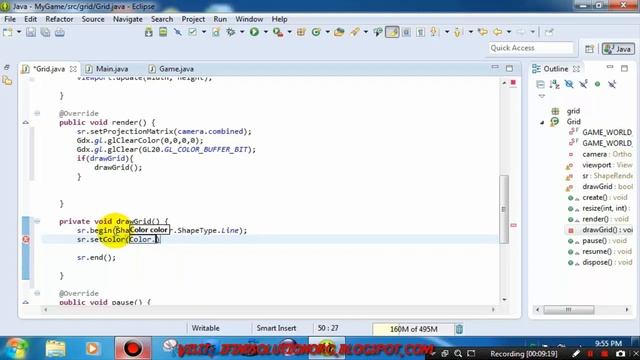640x360 pixels.
Task: Click the New Java Class icon
Action: point(316,32)
